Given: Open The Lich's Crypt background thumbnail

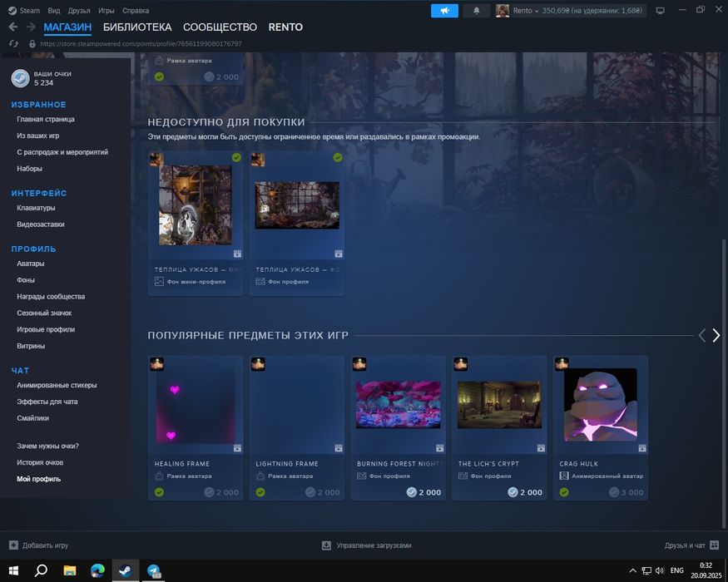Looking at the screenshot, I should coord(499,405).
